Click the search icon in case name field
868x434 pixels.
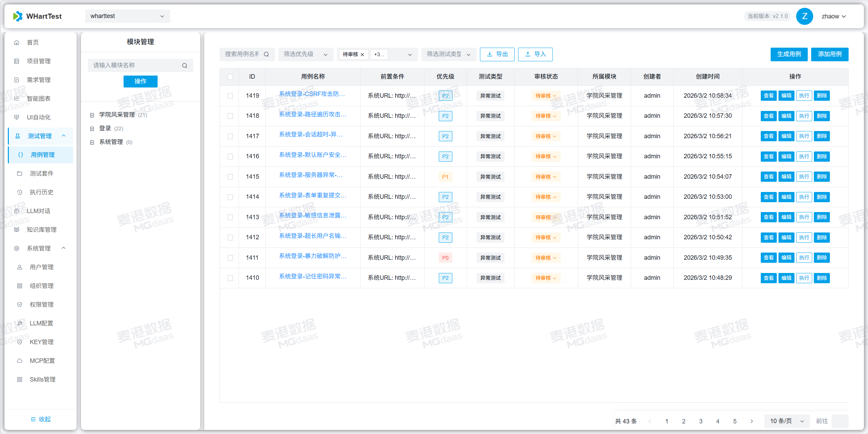266,54
